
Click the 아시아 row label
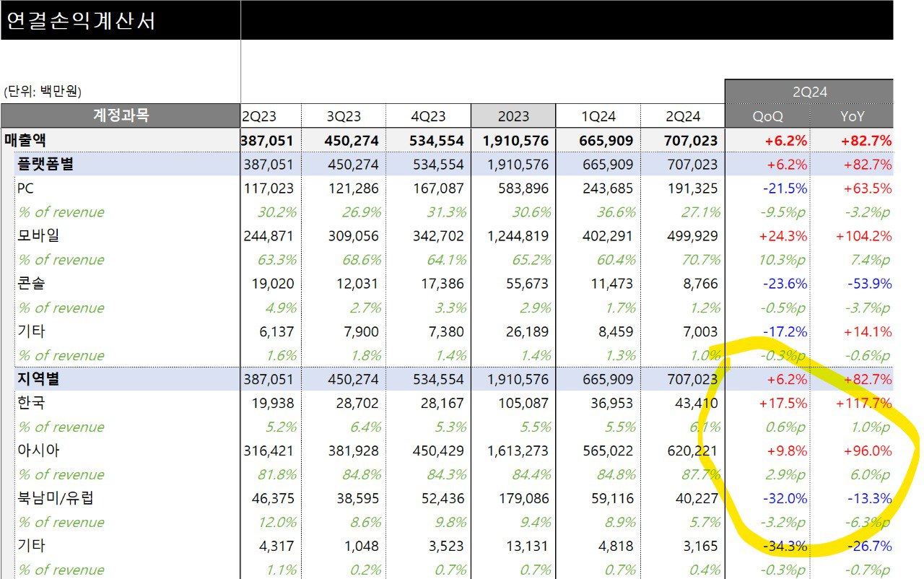point(38,450)
